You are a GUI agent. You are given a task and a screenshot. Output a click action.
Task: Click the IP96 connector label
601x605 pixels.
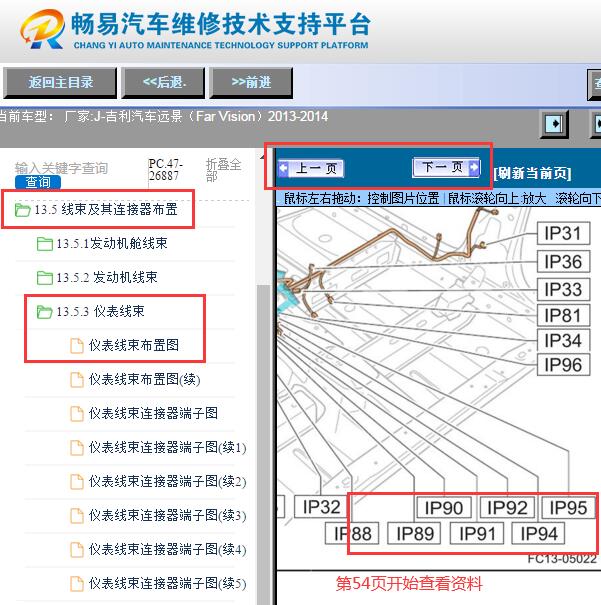[x=563, y=365]
